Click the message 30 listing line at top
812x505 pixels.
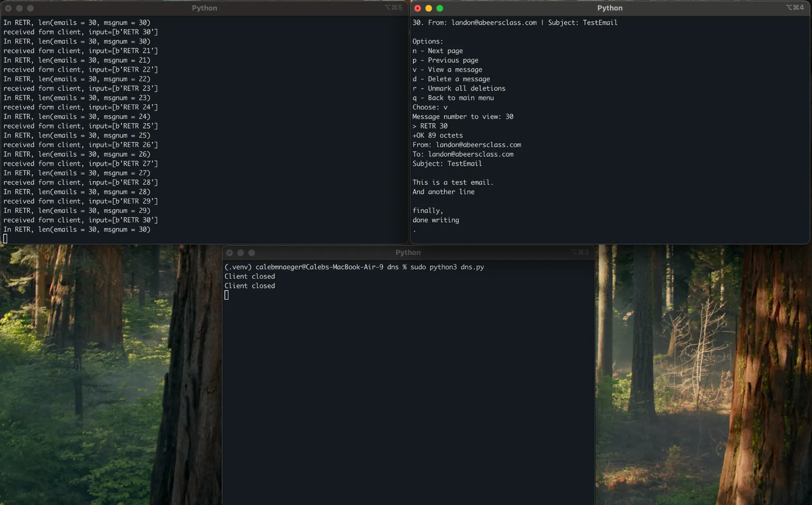coord(515,23)
